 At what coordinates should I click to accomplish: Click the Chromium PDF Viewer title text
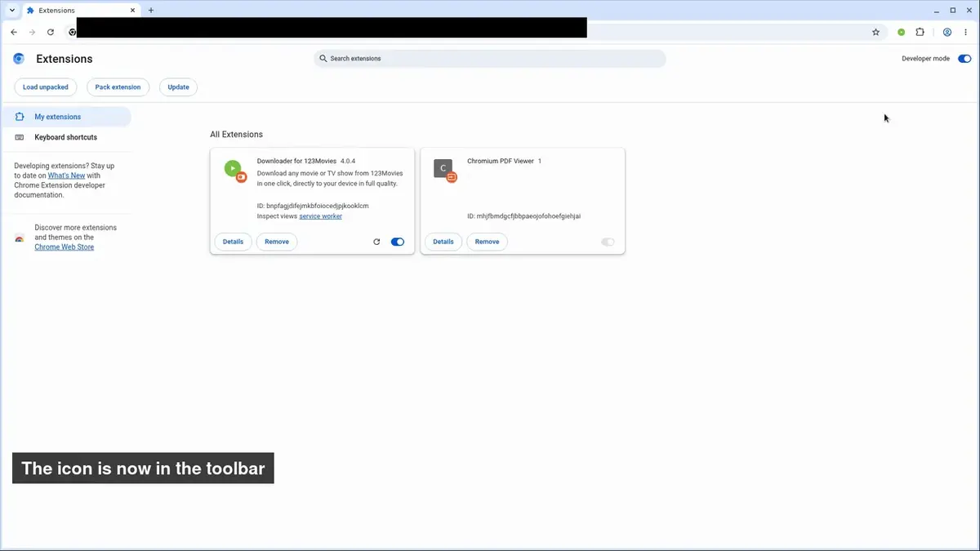(x=501, y=161)
